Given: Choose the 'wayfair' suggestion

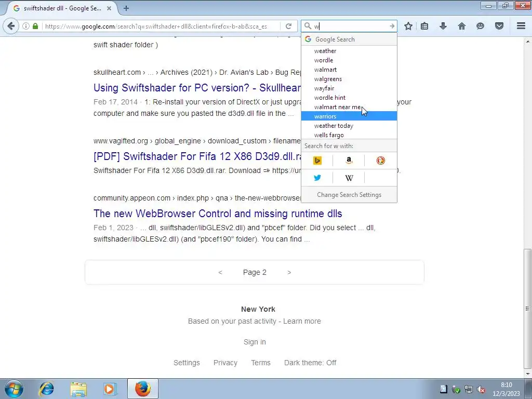Looking at the screenshot, I should (x=349, y=88).
